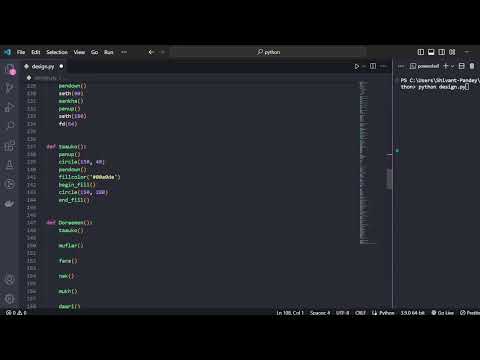The width and height of the screenshot is (480, 360).
Task: Open the Edit menu
Action: [36, 52]
